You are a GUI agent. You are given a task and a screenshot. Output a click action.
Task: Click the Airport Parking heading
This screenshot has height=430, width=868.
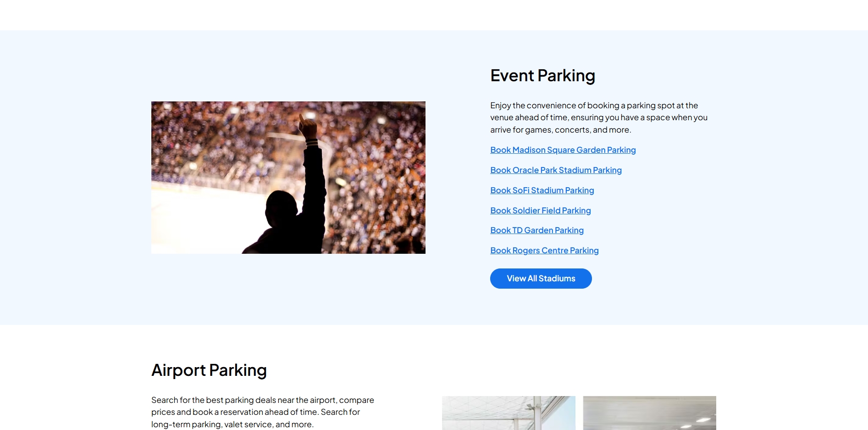pyautogui.click(x=209, y=370)
